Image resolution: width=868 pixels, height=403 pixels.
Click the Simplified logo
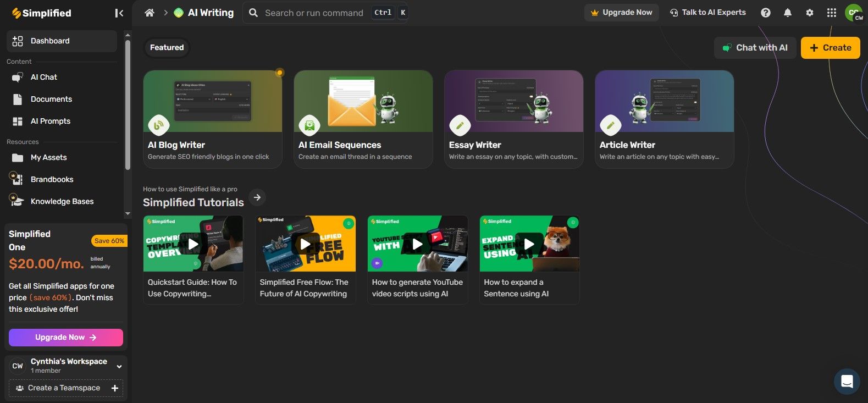click(x=42, y=13)
